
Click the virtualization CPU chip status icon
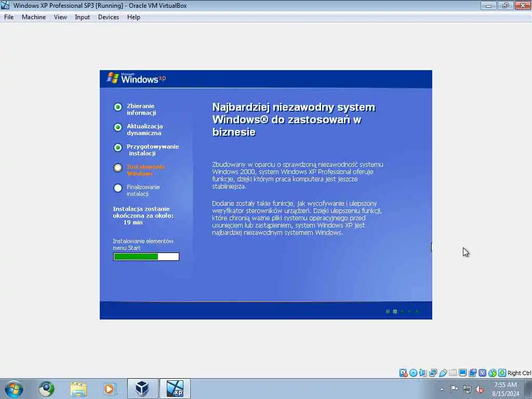coord(482,373)
